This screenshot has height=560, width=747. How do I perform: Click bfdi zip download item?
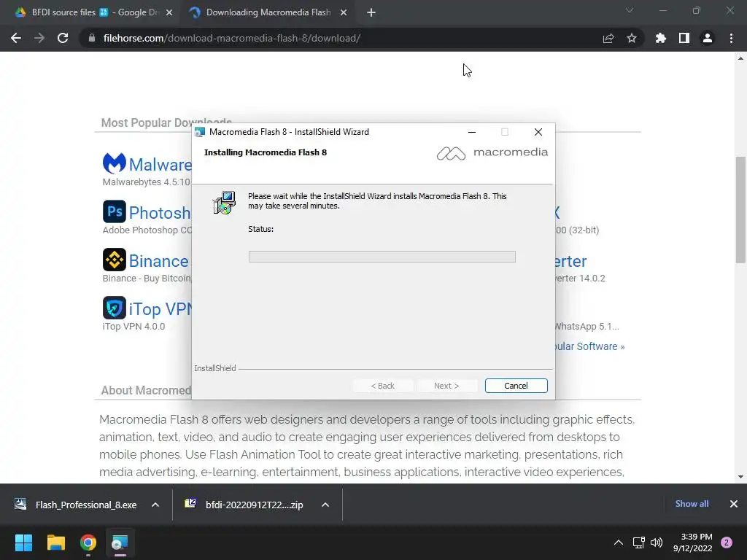244,505
